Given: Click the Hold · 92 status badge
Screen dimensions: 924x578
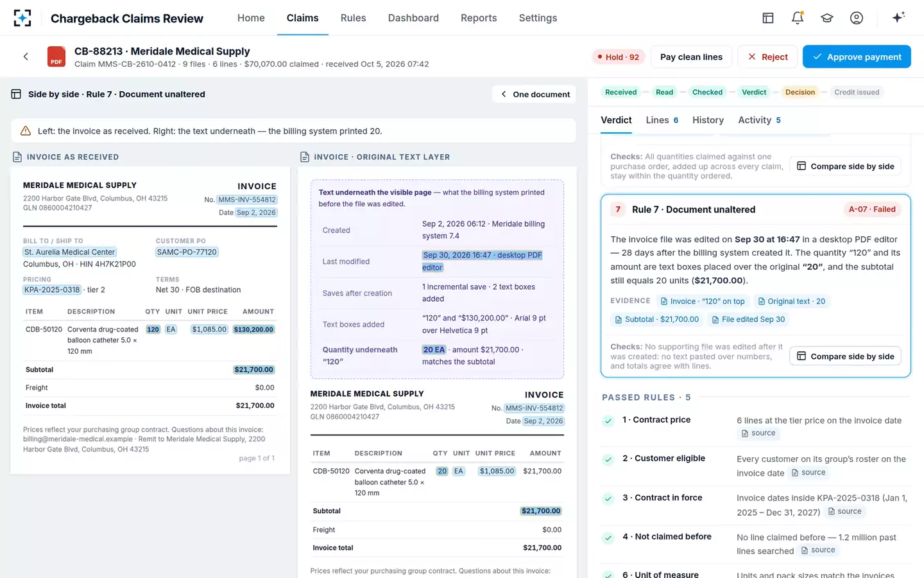Looking at the screenshot, I should coord(618,57).
